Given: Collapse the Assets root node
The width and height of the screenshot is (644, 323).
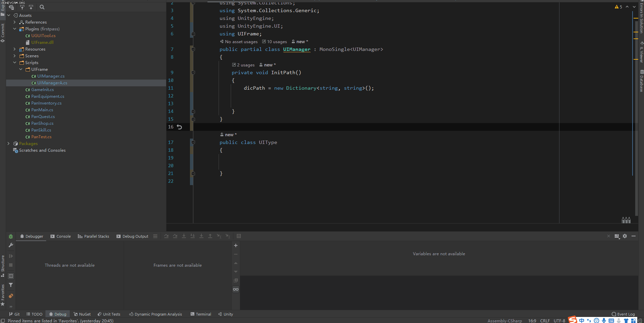Looking at the screenshot, I should pos(9,16).
